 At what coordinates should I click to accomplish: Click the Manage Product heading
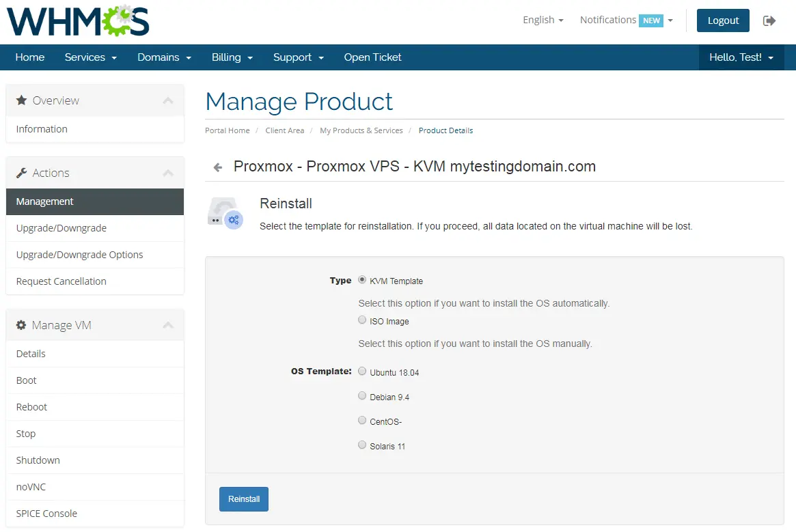point(299,102)
